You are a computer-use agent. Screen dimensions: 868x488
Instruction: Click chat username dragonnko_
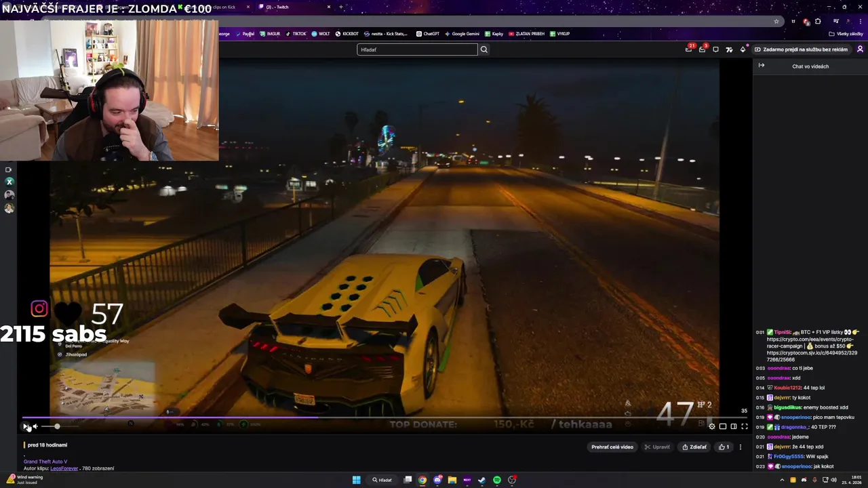[x=795, y=427]
